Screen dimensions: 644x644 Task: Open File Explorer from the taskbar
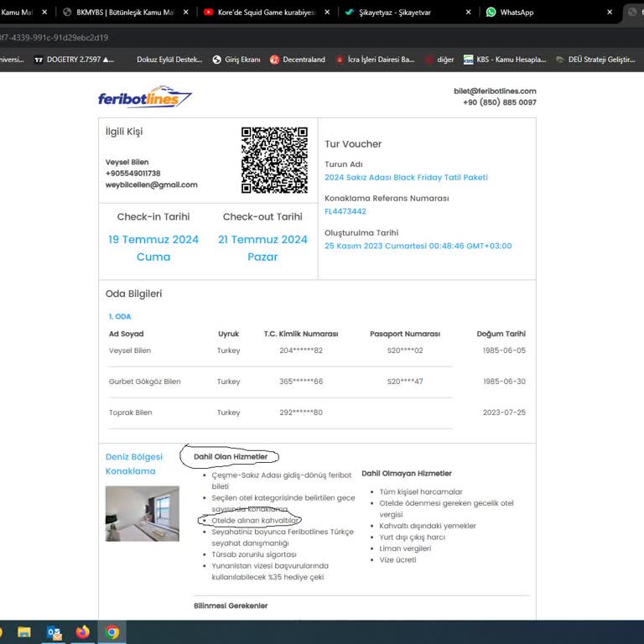pyautogui.click(x=23, y=631)
